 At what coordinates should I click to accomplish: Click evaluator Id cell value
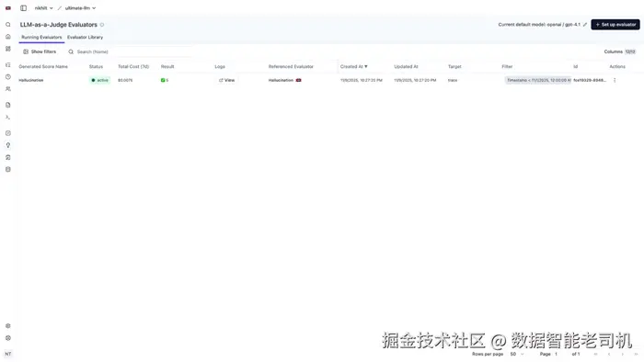(x=590, y=80)
